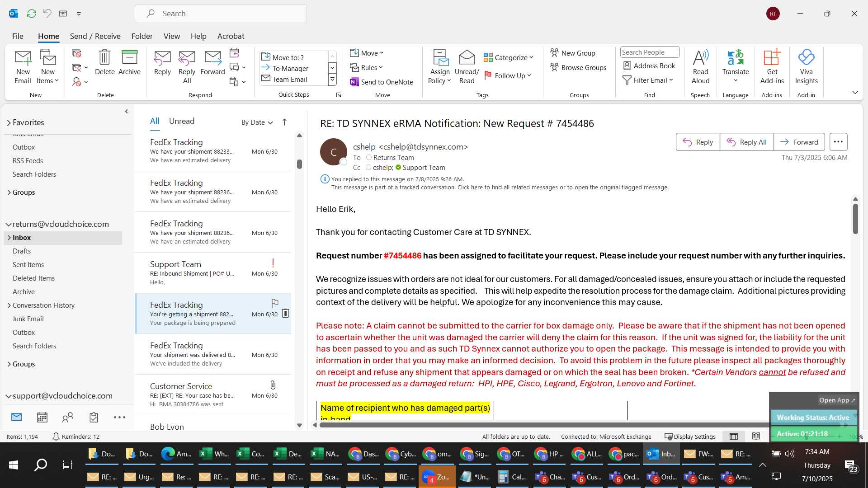Click Send to OneNote icon
Image resolution: width=868 pixels, height=488 pixels.
[354, 82]
